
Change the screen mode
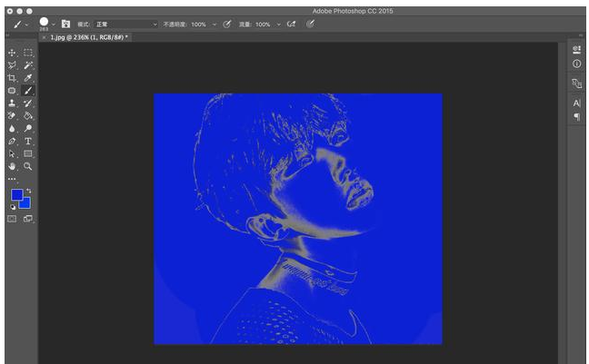click(28, 219)
